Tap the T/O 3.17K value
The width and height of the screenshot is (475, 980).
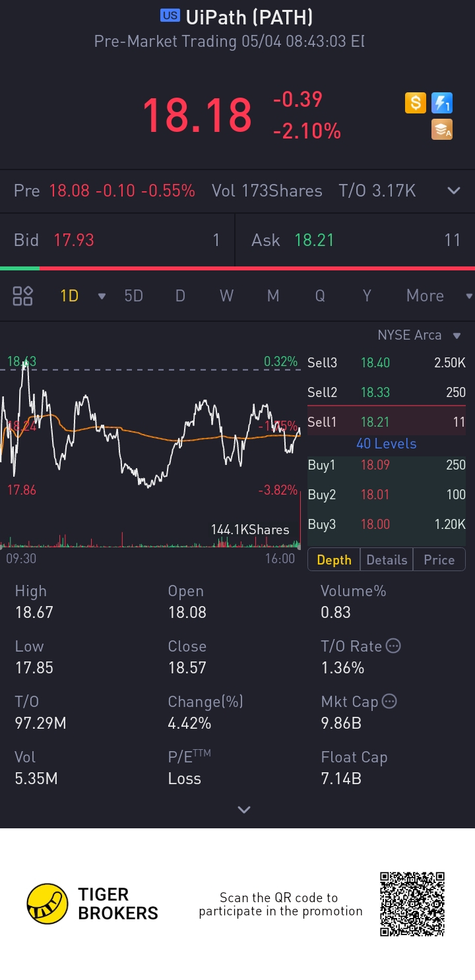tap(377, 191)
